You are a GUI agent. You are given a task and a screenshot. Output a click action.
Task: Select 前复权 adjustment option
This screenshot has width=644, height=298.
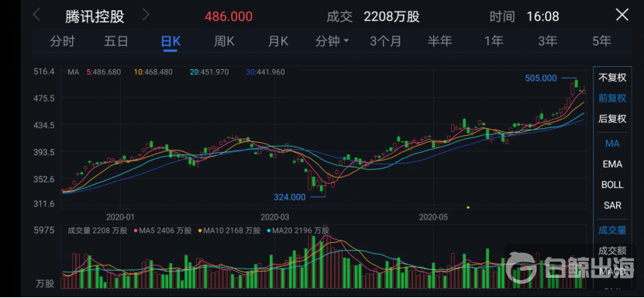[612, 99]
